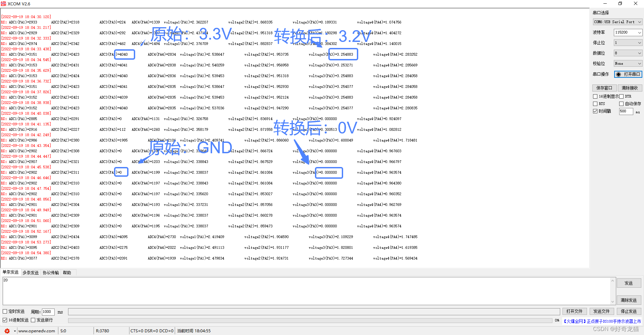Viewport: 644px width, 335px height.
Task: Click the 打开文件 open file button
Action: click(575, 311)
